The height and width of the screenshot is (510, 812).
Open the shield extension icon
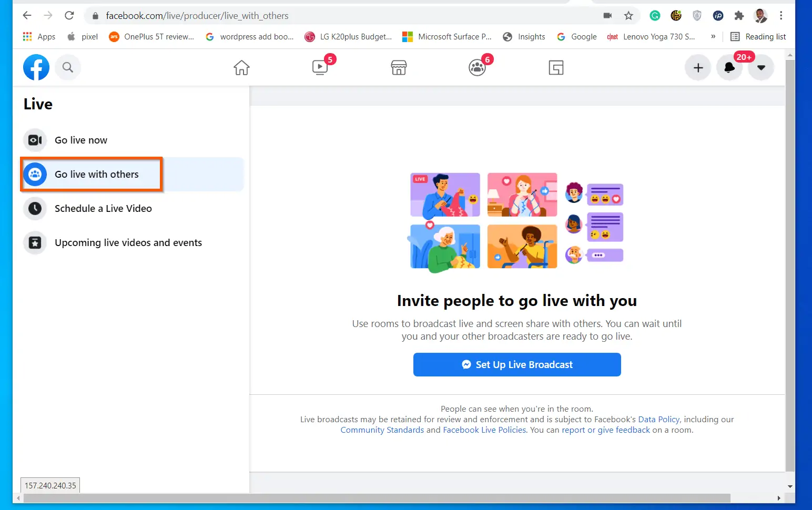pyautogui.click(x=697, y=15)
